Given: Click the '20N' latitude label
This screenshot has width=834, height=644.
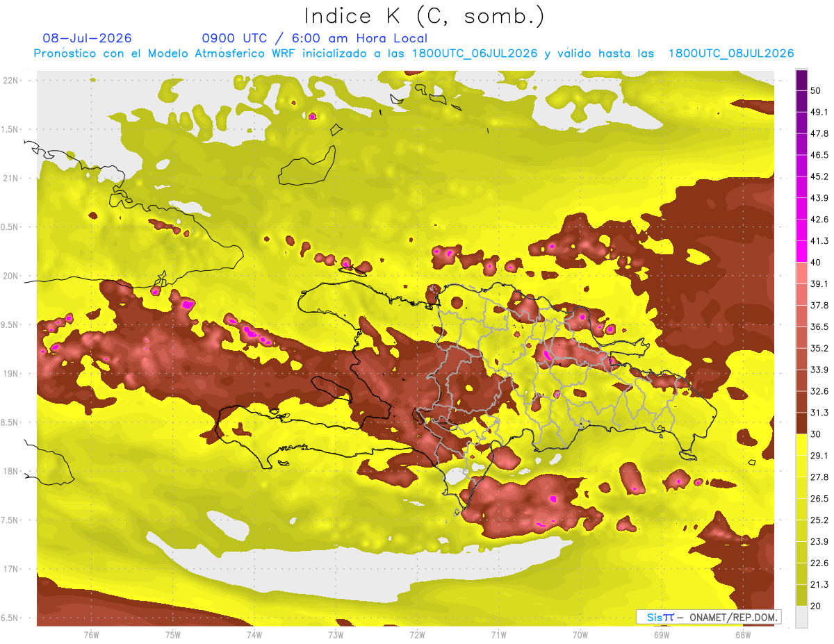Looking at the screenshot, I should [10, 276].
